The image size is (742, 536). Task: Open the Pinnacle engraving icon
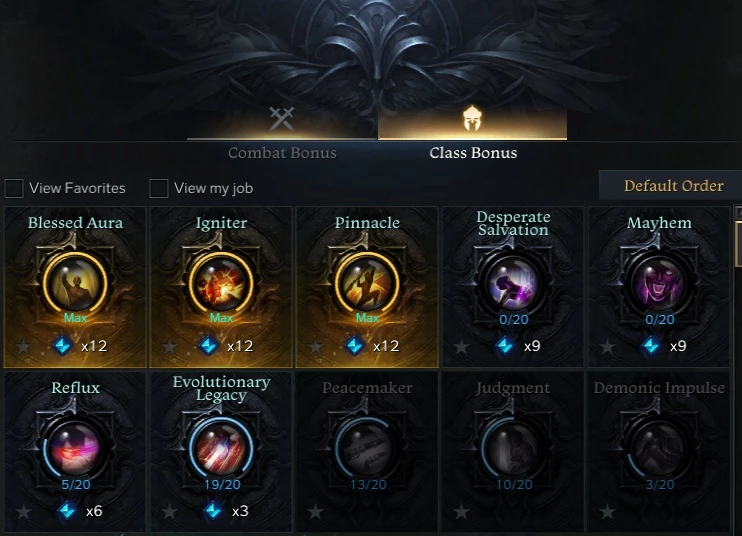pyautogui.click(x=367, y=284)
